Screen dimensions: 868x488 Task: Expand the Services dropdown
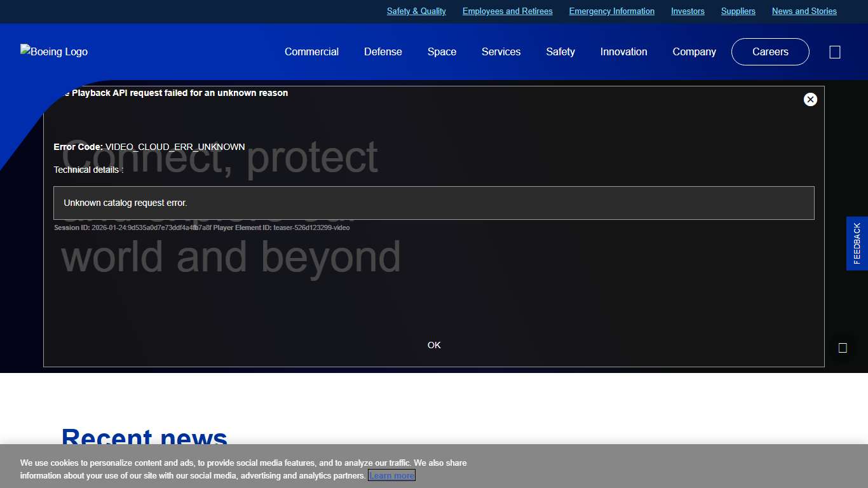tap(501, 51)
